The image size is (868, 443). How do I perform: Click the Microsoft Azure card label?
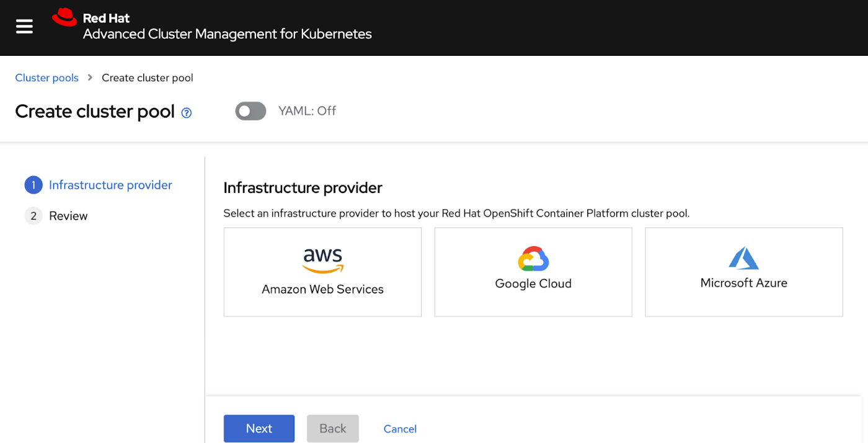click(743, 283)
